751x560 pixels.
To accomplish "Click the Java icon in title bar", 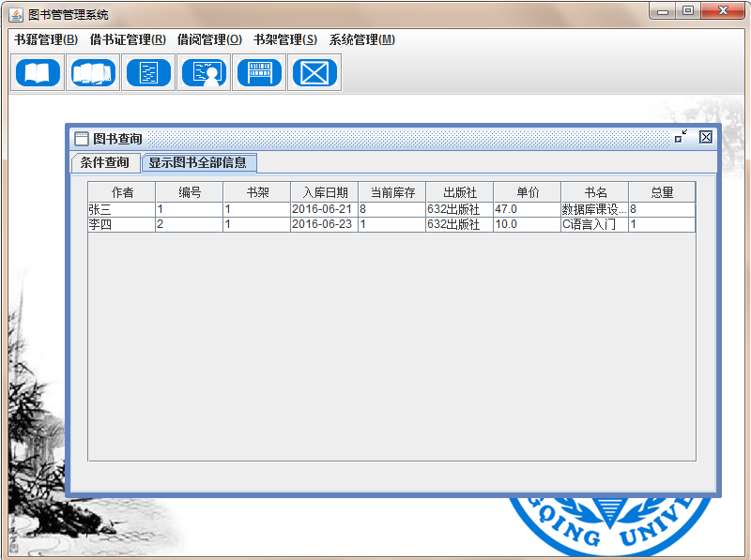I will (x=16, y=15).
